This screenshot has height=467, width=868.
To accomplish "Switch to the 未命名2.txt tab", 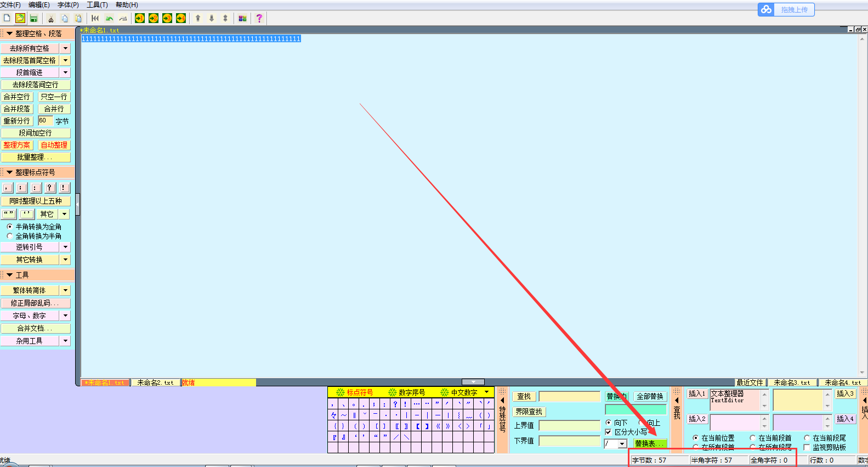I will (155, 382).
